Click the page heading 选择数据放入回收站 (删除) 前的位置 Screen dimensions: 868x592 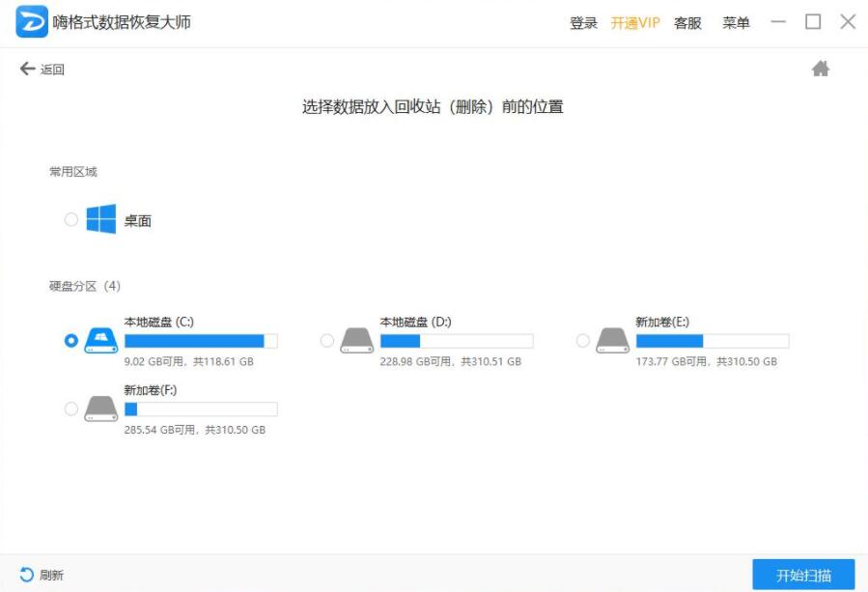point(433,106)
